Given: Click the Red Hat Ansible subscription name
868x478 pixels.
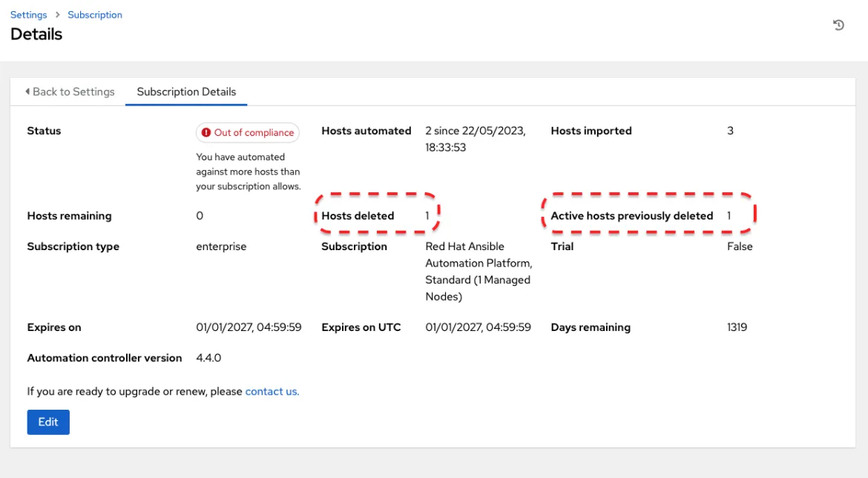Looking at the screenshot, I should (479, 272).
